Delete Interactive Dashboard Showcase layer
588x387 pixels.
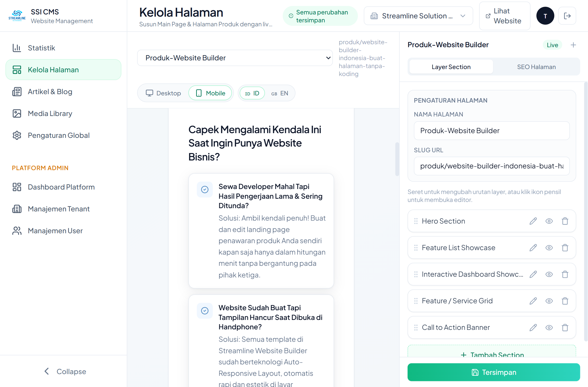[x=565, y=274]
